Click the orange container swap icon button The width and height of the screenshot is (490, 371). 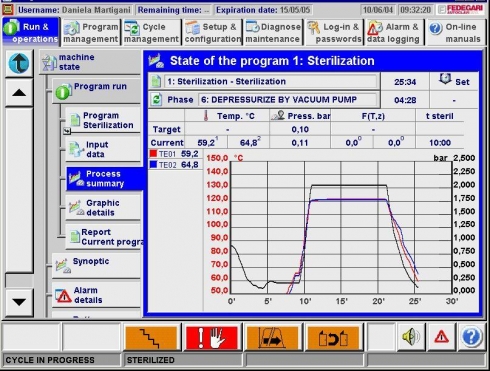pos(333,337)
